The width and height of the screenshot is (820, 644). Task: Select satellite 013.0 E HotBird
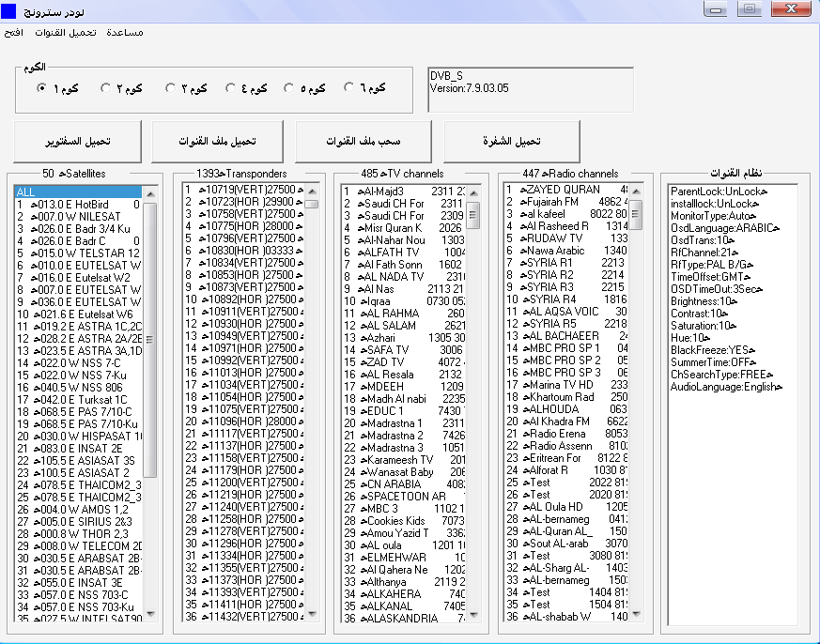click(78, 205)
